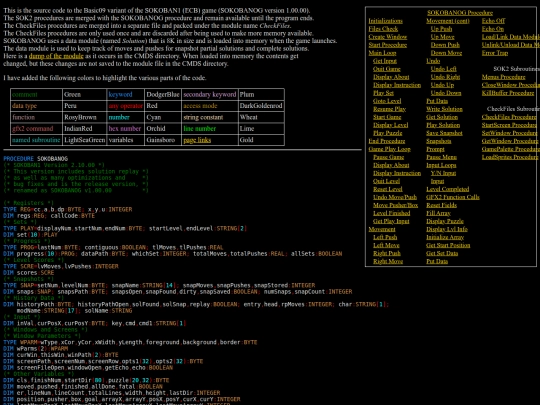
Task: Open the 'dump of the module' link
Action: click(x=56, y=56)
